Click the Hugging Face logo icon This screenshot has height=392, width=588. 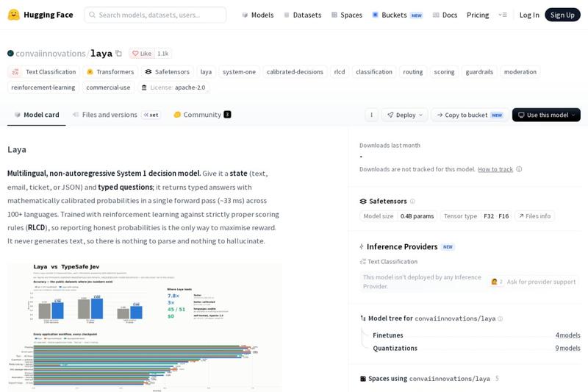13,15
